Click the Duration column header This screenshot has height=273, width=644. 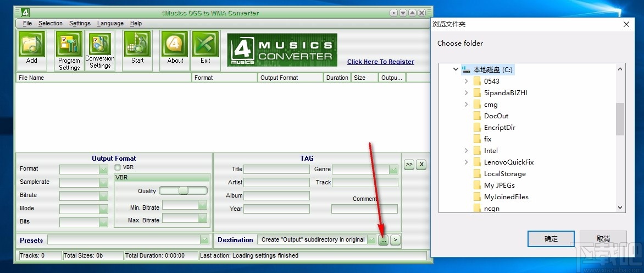337,78
